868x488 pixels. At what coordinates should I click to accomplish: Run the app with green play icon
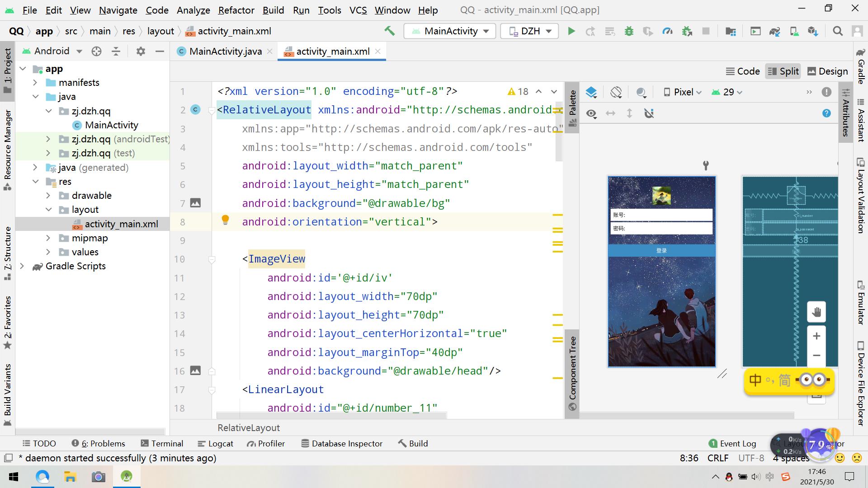tap(571, 31)
